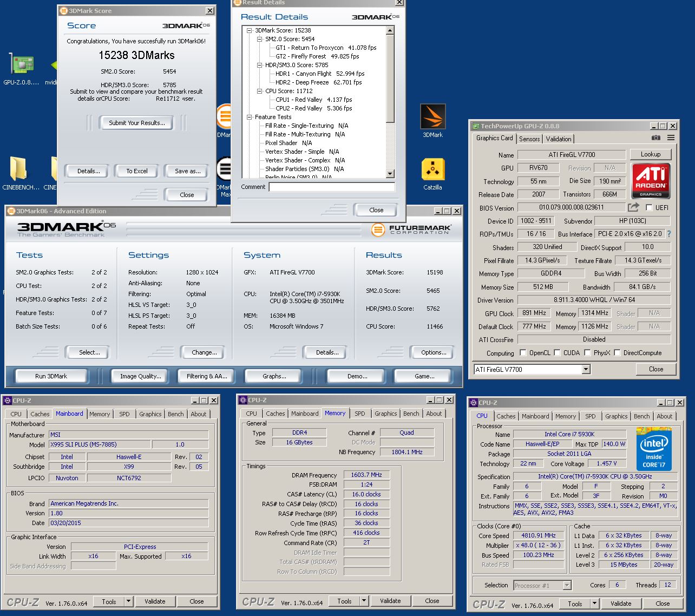Click GPU-Z screenshot camera icon
695x616 pixels.
(x=656, y=138)
